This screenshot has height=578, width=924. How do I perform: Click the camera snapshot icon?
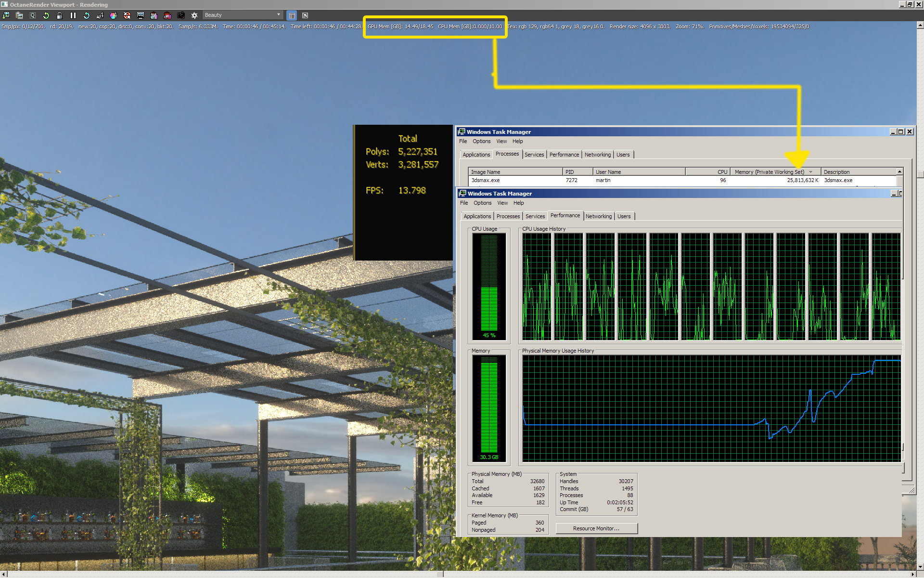(x=181, y=15)
